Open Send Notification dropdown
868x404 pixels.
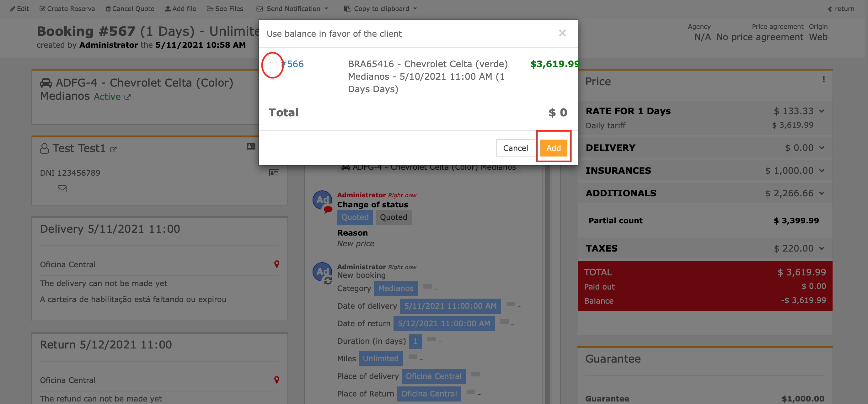tap(292, 8)
